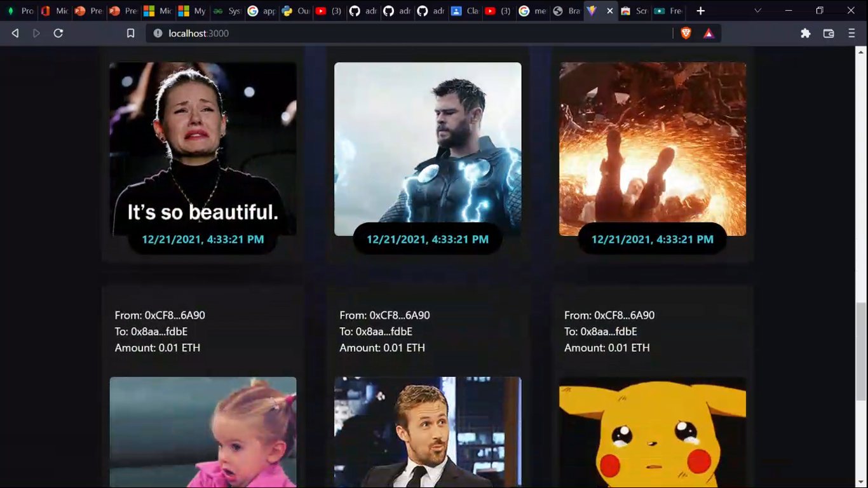The height and width of the screenshot is (488, 868).
Task: Open the Brave Rewards triangle icon
Action: (x=709, y=33)
